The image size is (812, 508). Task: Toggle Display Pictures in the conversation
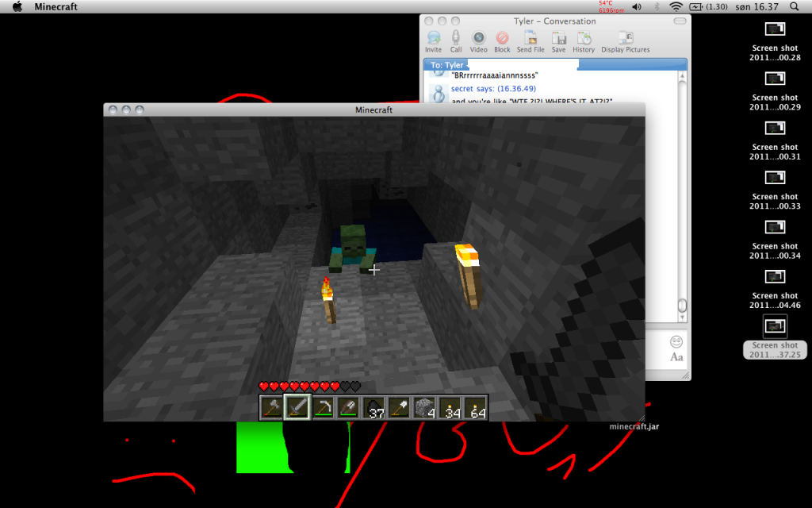point(625,38)
